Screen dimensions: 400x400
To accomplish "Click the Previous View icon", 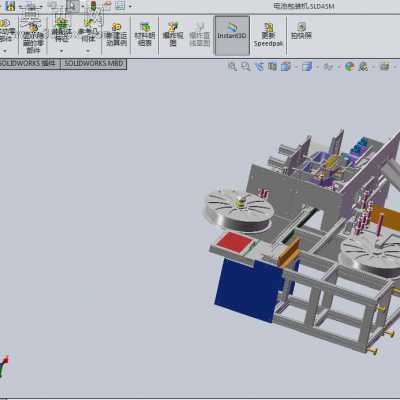I will [x=259, y=67].
